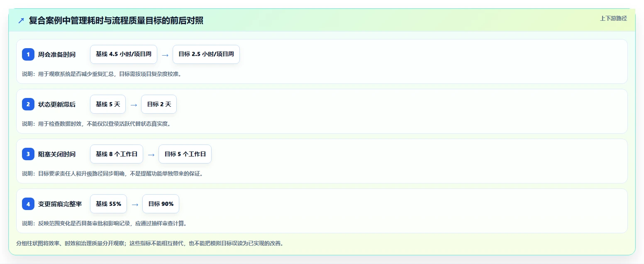The image size is (644, 264).
Task: Click the 目标 2 天 chip
Action: (159, 104)
